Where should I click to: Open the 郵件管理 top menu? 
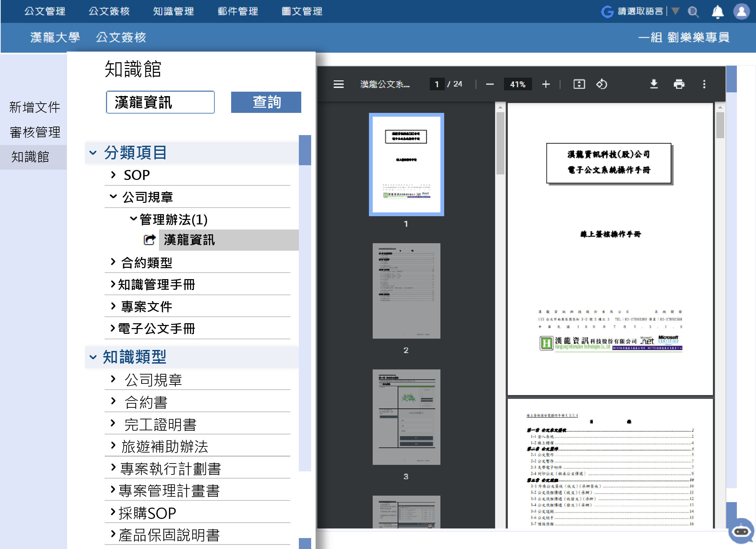click(238, 11)
